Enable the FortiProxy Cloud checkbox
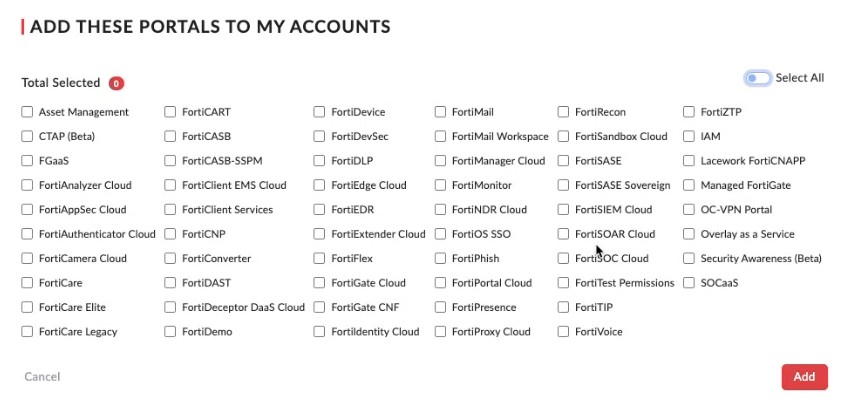This screenshot has width=860, height=408. click(x=441, y=332)
